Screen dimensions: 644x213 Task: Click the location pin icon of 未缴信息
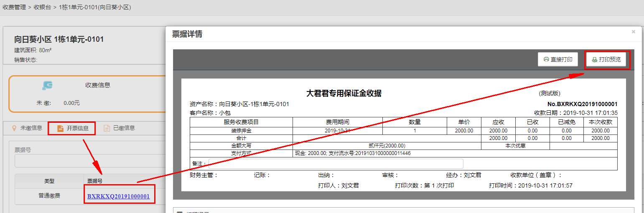coord(14,128)
